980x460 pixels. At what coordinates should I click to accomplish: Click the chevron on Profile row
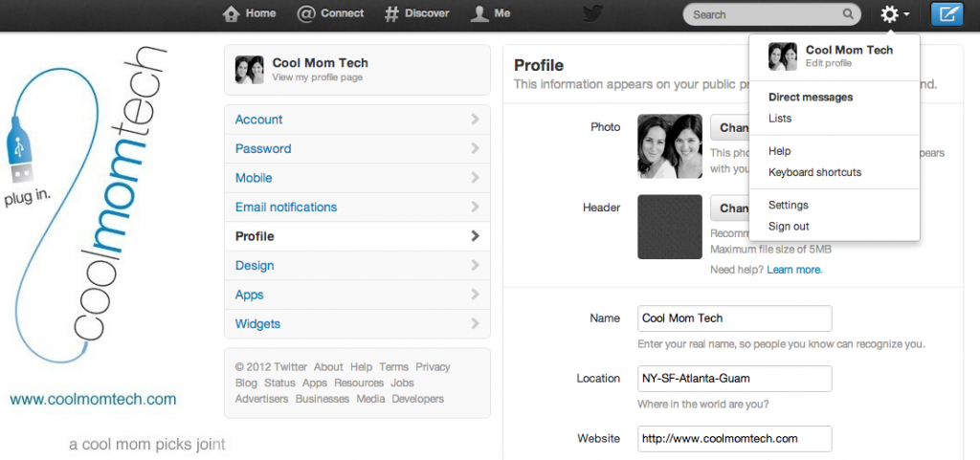(475, 236)
